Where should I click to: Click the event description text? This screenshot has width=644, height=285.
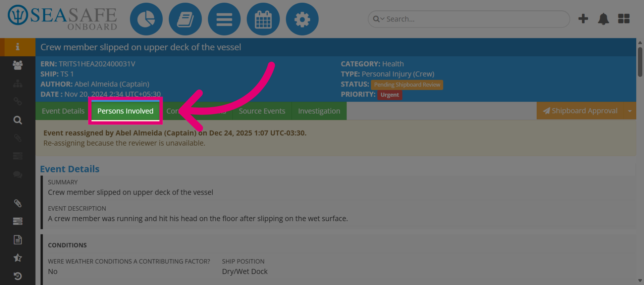(x=198, y=219)
